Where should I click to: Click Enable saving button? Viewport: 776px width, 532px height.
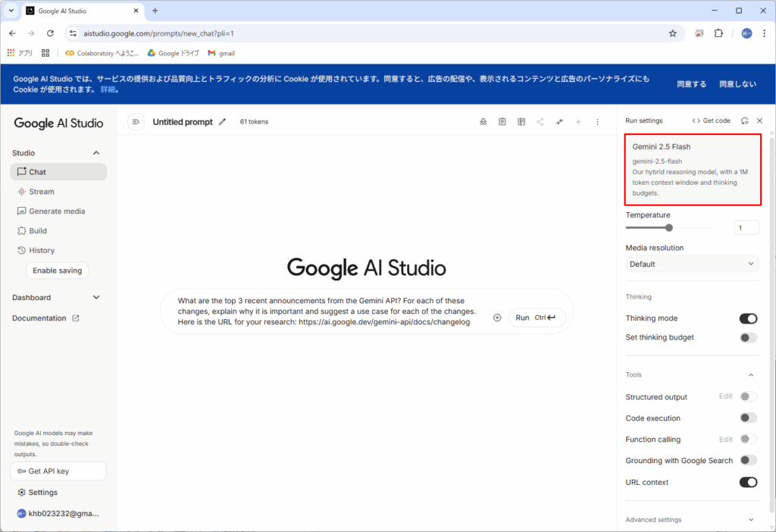coord(58,271)
